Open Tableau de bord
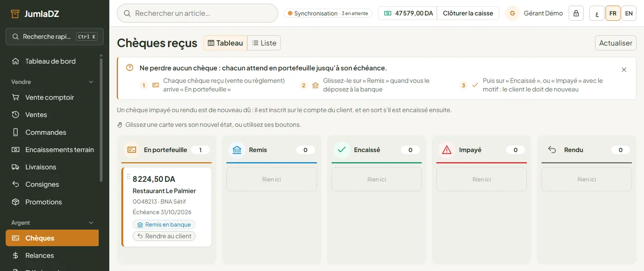This screenshot has width=644, height=271. (x=52, y=61)
